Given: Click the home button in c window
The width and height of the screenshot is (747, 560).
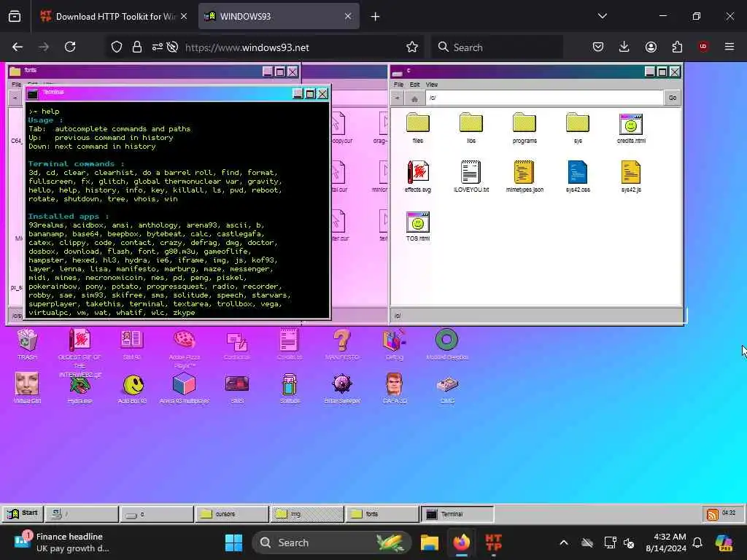Looking at the screenshot, I should [414, 98].
